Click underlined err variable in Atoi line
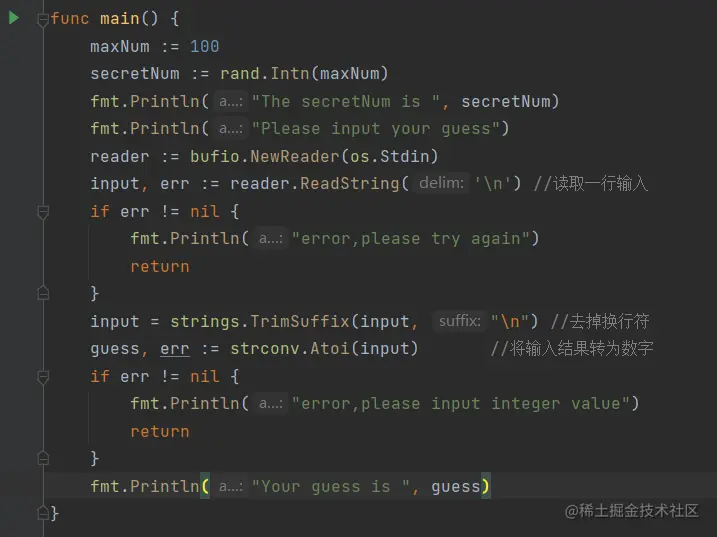This screenshot has height=537, width=717. click(x=175, y=349)
